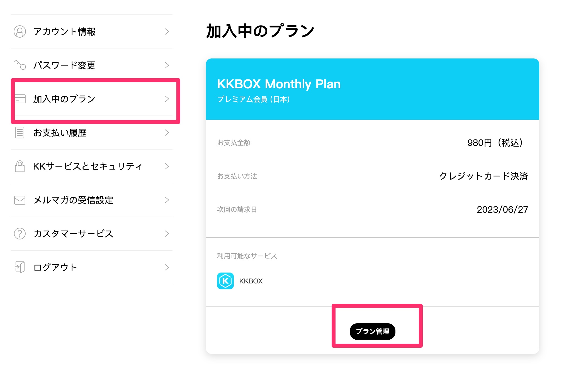Click the security padlock icon

[x=20, y=166]
